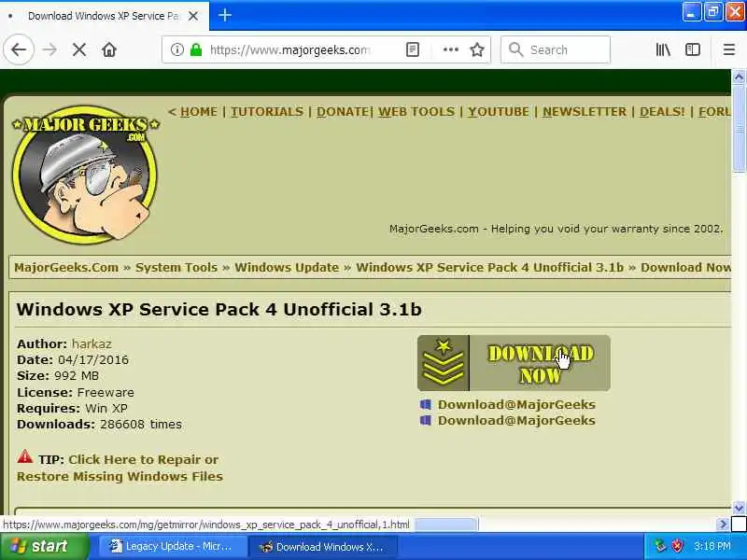Image resolution: width=747 pixels, height=560 pixels.
Task: Show sidebars using the sidebar icon
Action: tap(693, 49)
